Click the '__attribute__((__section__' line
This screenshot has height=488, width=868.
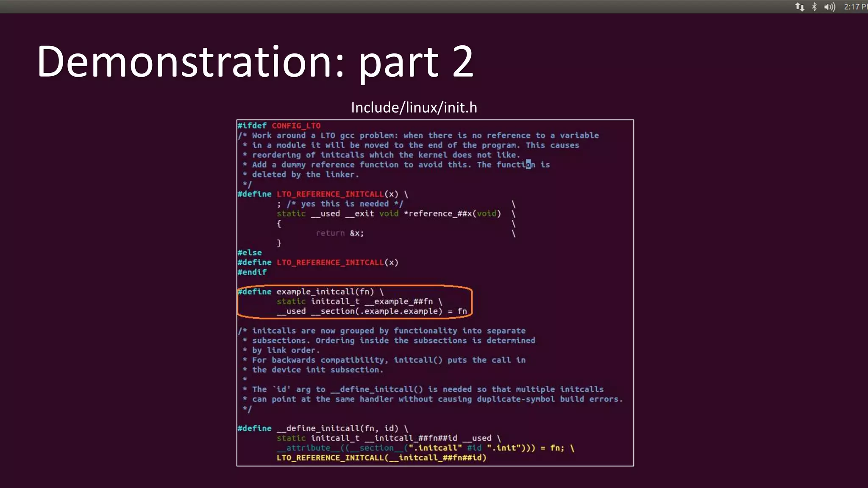point(426,448)
